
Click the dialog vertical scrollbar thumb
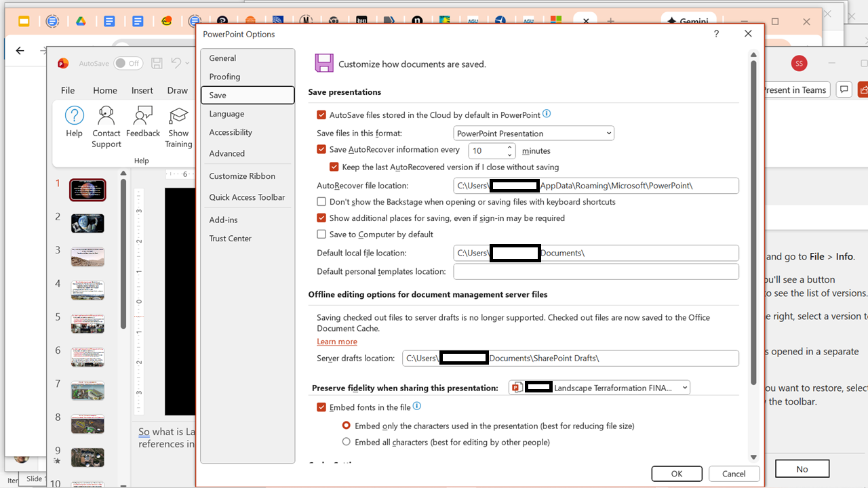click(x=753, y=222)
